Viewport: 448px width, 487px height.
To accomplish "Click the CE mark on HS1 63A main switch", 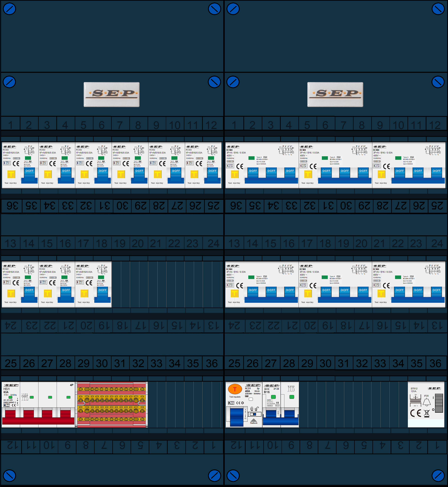I will tap(14, 405).
